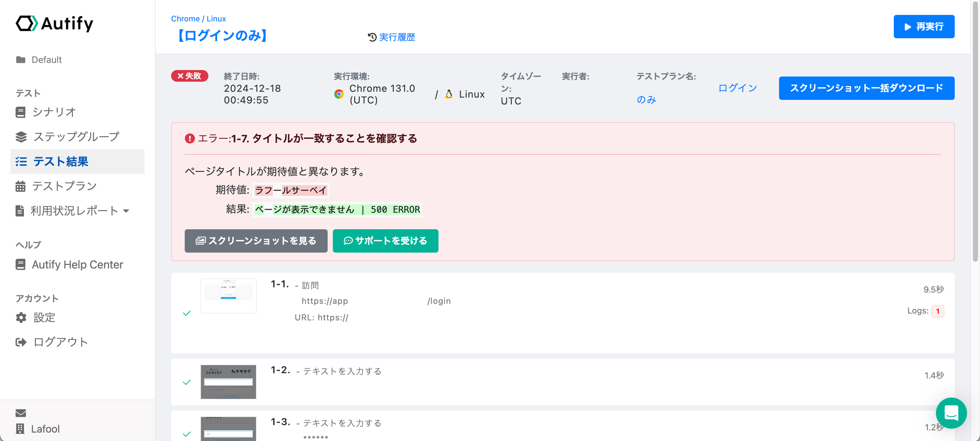Image resolution: width=980 pixels, height=441 pixels.
Task: Go to テストプラン calendar item
Action: pos(64,186)
